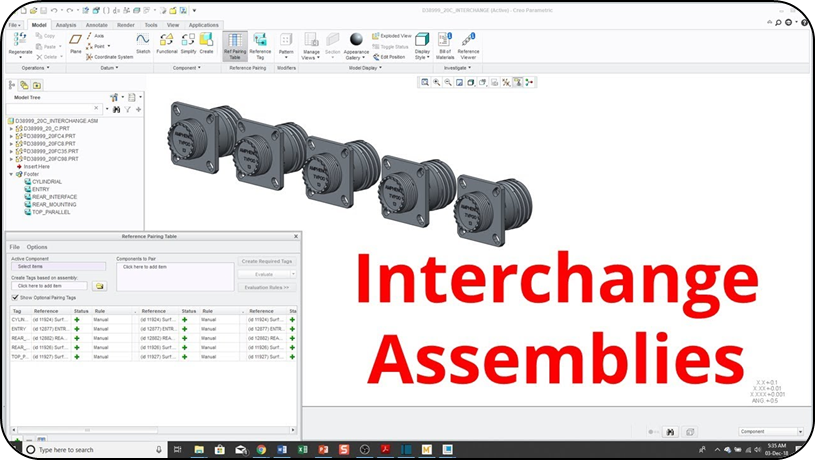Collapse the Footer tree node
The height and width of the screenshot is (460, 815).
11,174
